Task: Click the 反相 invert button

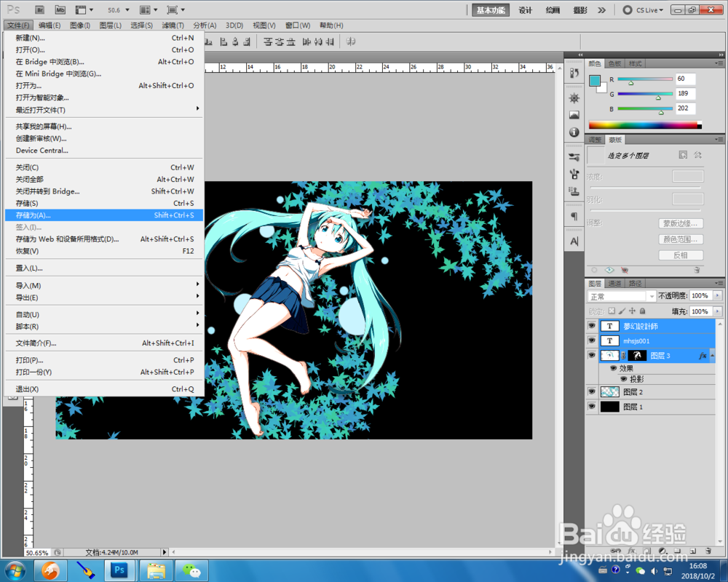Action: (x=681, y=255)
